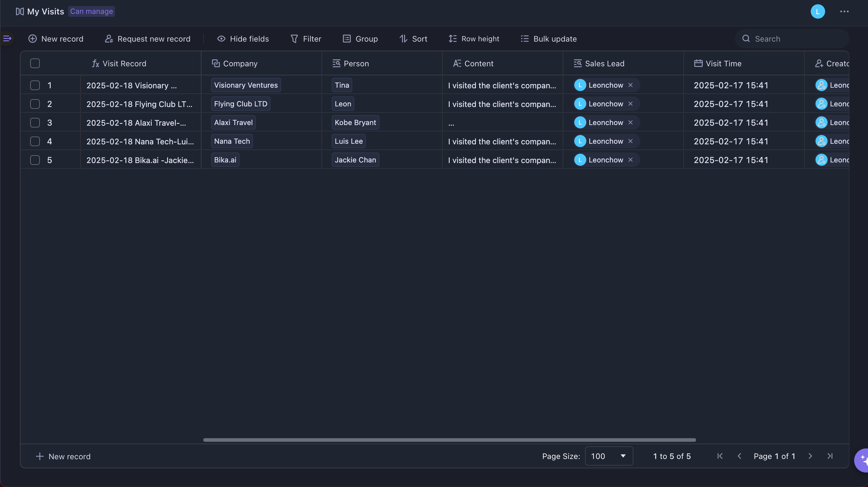
Task: Remove Leonchow from Visionary Ventures row
Action: pos(630,85)
